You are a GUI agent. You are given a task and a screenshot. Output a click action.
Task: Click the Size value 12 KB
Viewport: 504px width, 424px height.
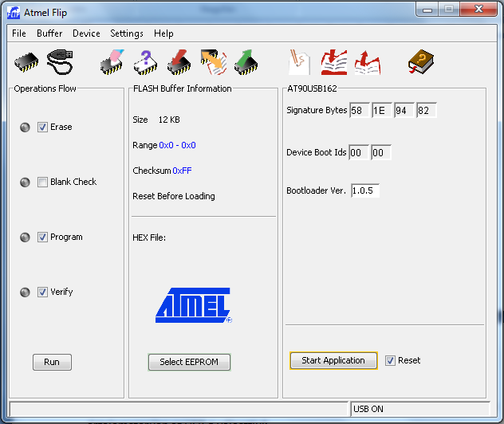(x=169, y=120)
